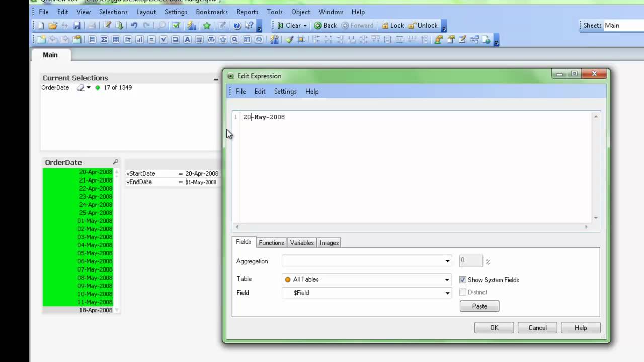Launch the Quick Chart wizard icon

(192, 25)
